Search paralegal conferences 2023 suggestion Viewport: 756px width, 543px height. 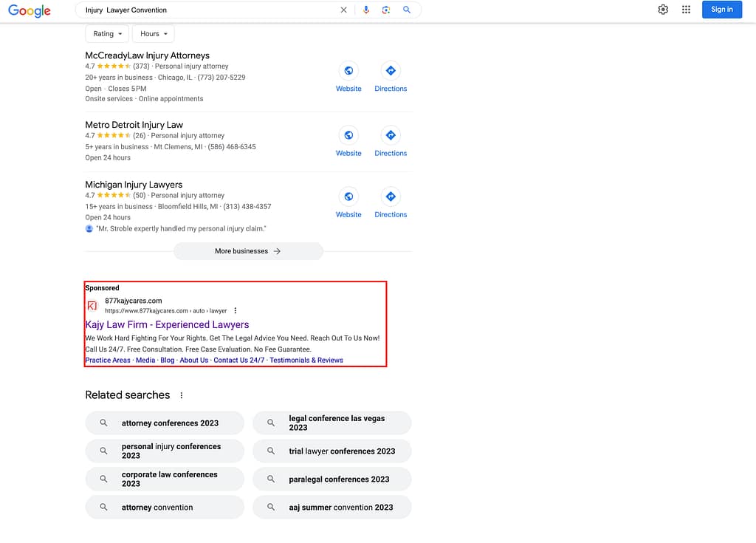click(x=331, y=479)
